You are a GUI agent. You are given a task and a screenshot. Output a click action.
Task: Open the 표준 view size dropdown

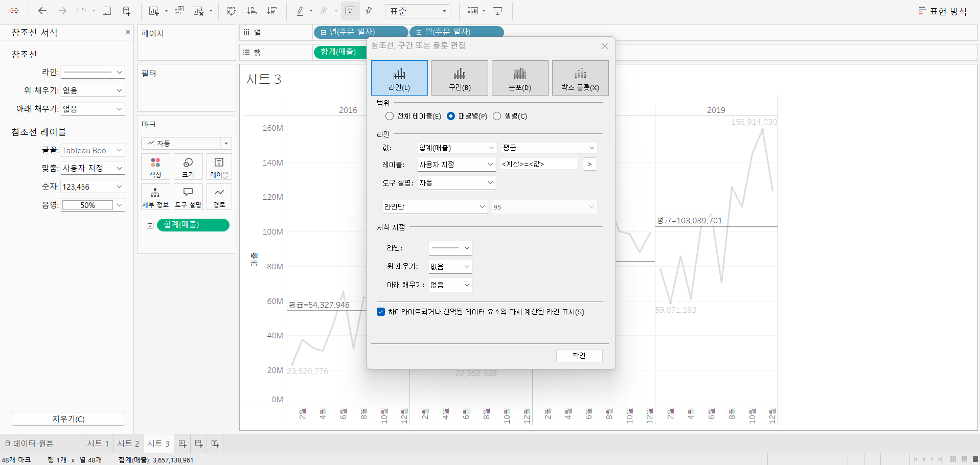(x=419, y=11)
